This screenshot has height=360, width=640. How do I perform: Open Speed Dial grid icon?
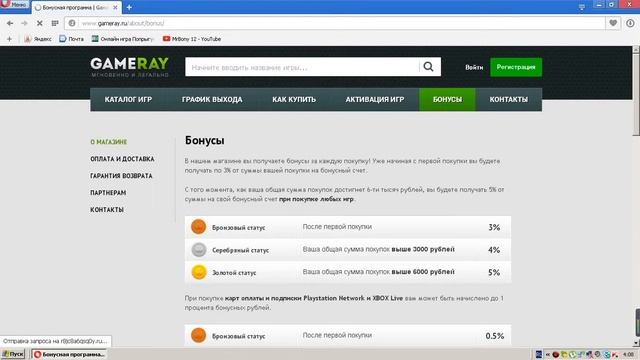tap(55, 23)
